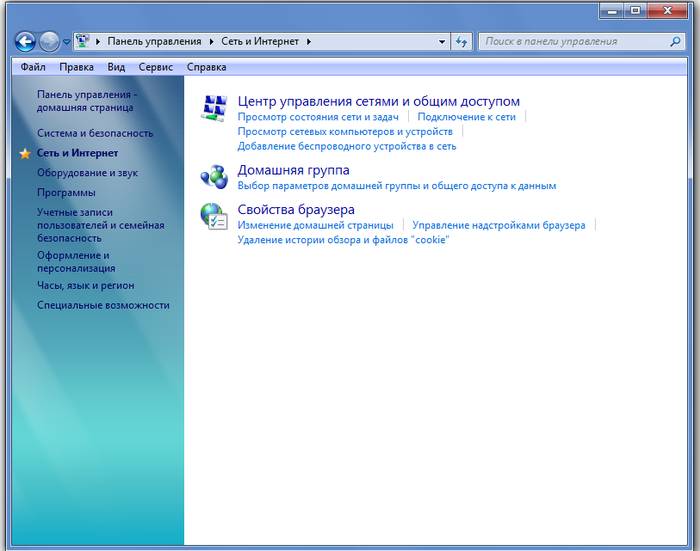Open the Вид menu
The width and height of the screenshot is (700, 551).
116,67
